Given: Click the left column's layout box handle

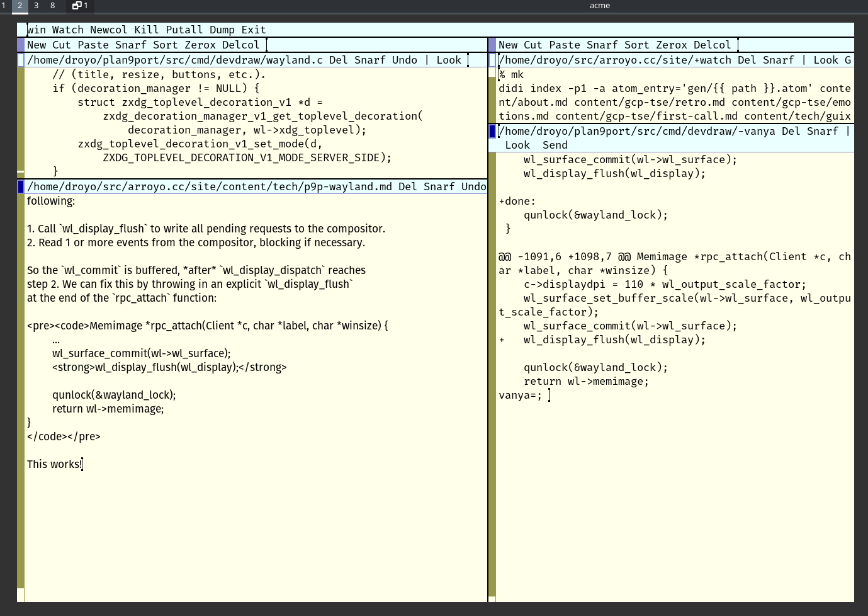Looking at the screenshot, I should coord(21,45).
